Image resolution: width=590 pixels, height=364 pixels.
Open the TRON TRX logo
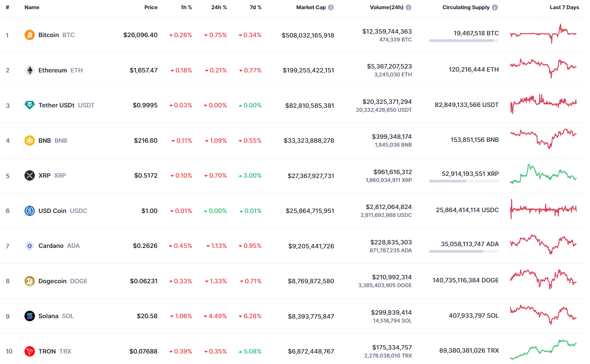coord(29,351)
